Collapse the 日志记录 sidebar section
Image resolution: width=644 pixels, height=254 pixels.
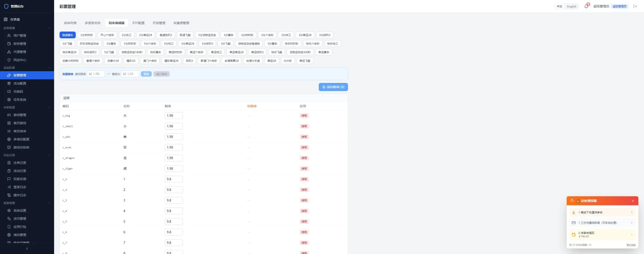tap(49, 155)
